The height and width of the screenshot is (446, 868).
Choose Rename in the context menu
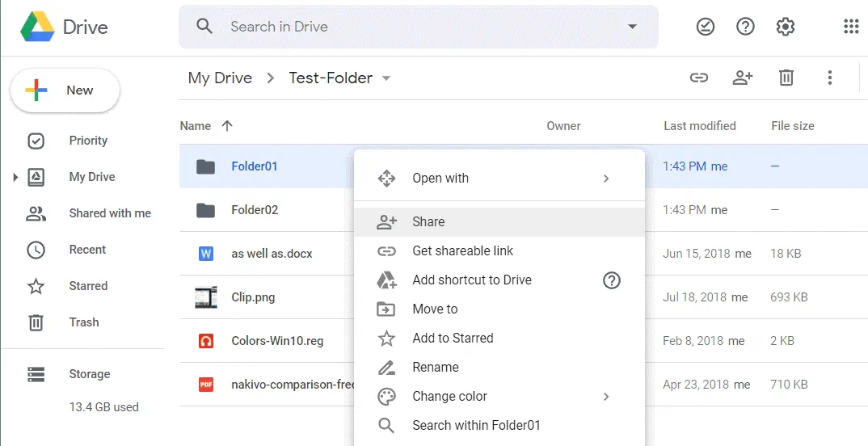pos(435,367)
